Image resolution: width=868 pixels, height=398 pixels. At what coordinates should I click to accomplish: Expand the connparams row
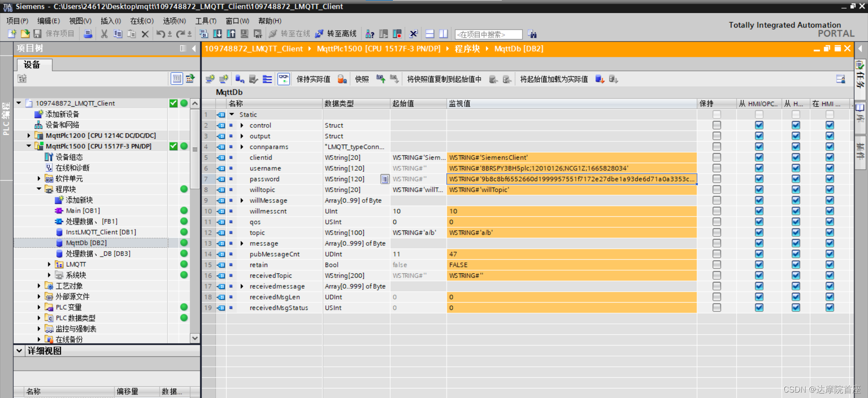coord(242,147)
